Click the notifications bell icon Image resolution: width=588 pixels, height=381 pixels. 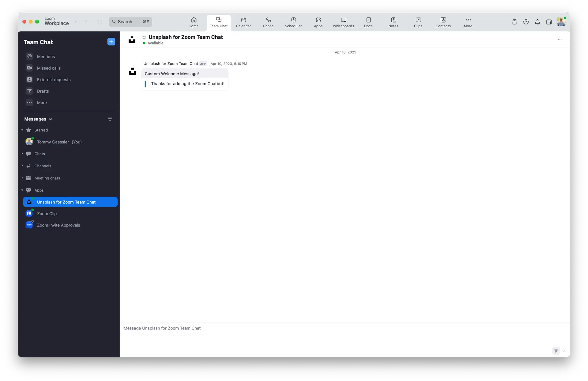point(537,22)
